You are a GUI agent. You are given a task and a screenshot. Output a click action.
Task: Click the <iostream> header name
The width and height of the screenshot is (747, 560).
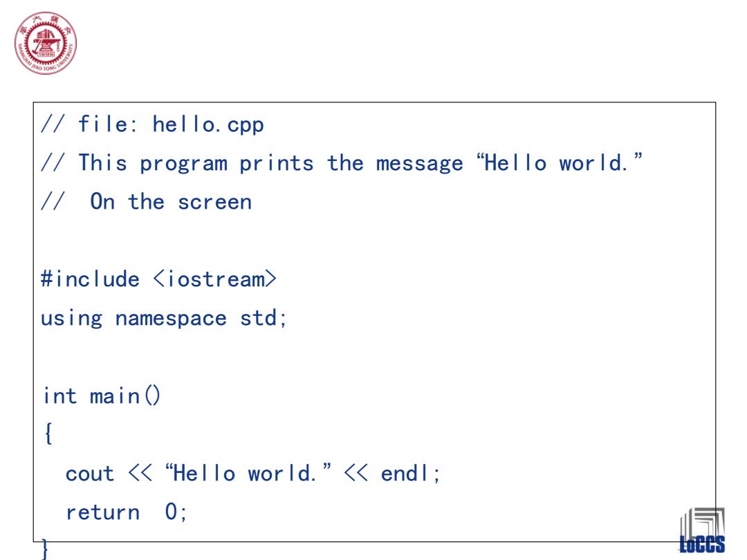tap(215, 279)
